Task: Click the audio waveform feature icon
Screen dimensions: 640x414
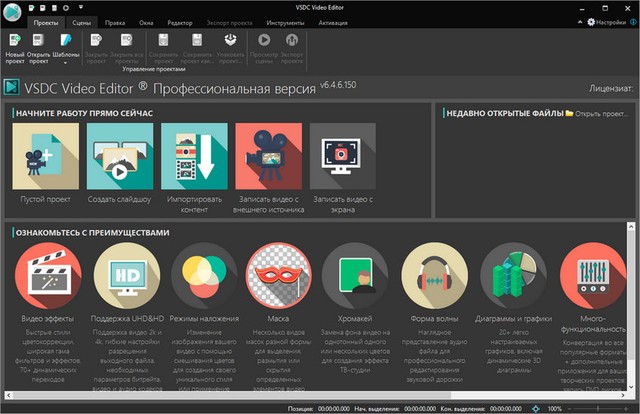Action: tap(433, 275)
